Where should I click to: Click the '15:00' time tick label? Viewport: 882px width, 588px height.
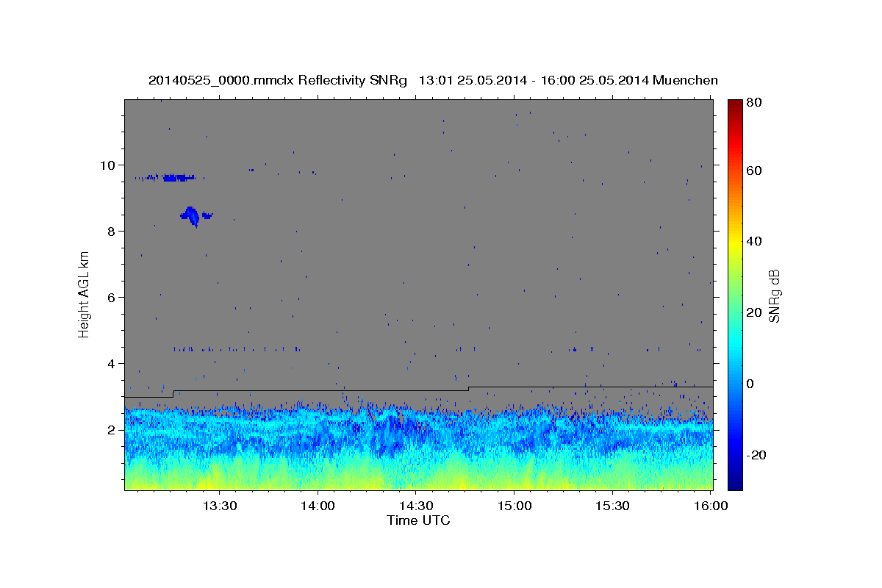point(514,506)
